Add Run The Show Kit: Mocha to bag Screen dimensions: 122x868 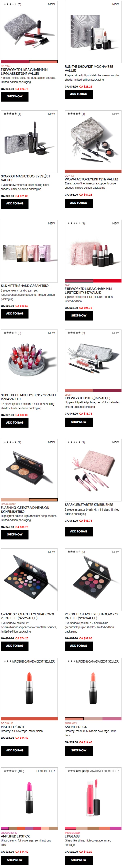coord(79,94)
